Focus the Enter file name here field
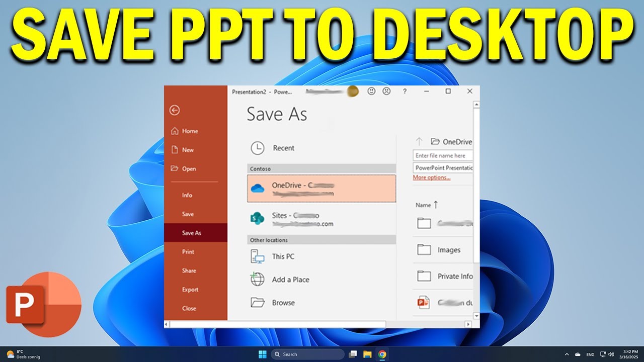The width and height of the screenshot is (644, 362). click(443, 155)
